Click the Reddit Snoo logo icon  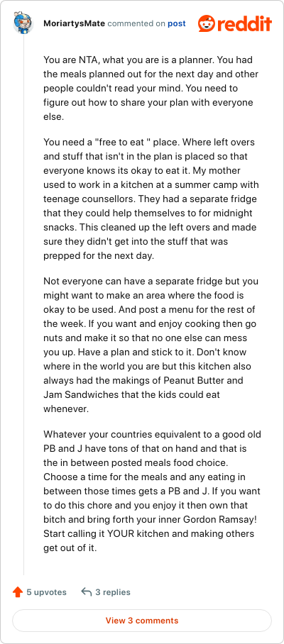(x=207, y=24)
